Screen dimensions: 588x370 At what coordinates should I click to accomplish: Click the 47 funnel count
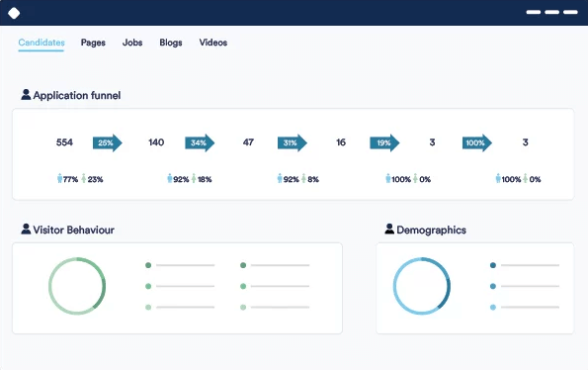(x=248, y=142)
